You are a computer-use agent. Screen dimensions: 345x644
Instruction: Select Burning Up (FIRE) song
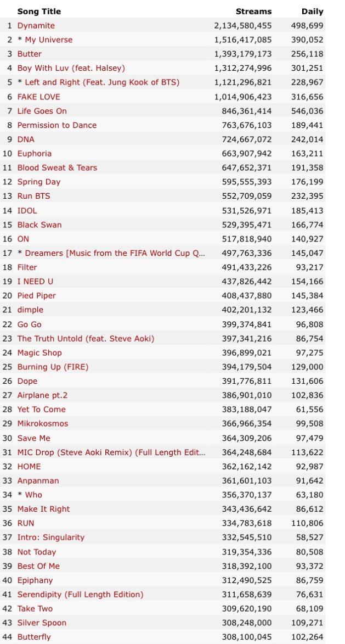[53, 367]
